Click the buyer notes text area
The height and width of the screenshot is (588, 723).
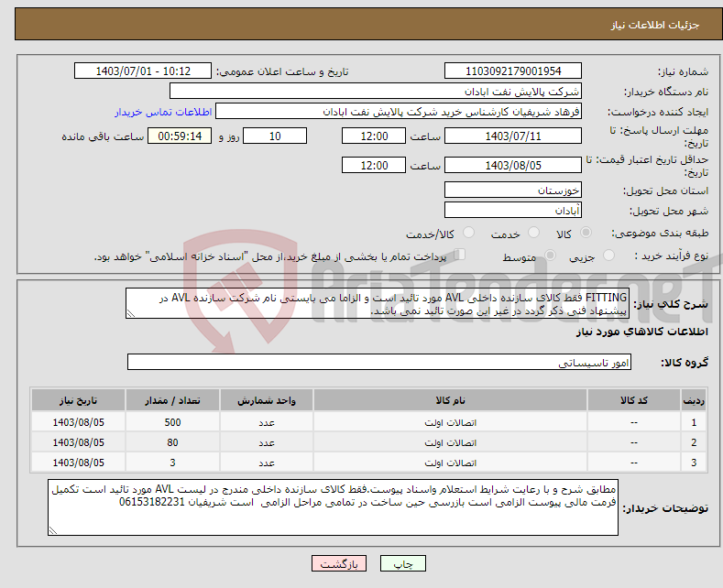333,506
